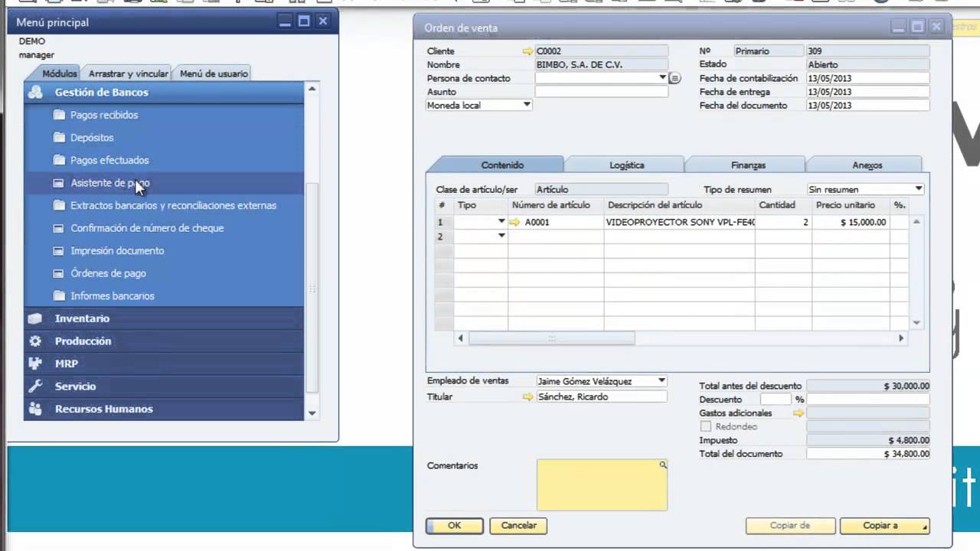The image size is (980, 551).
Task: Click the Cancelar button
Action: pos(519,526)
